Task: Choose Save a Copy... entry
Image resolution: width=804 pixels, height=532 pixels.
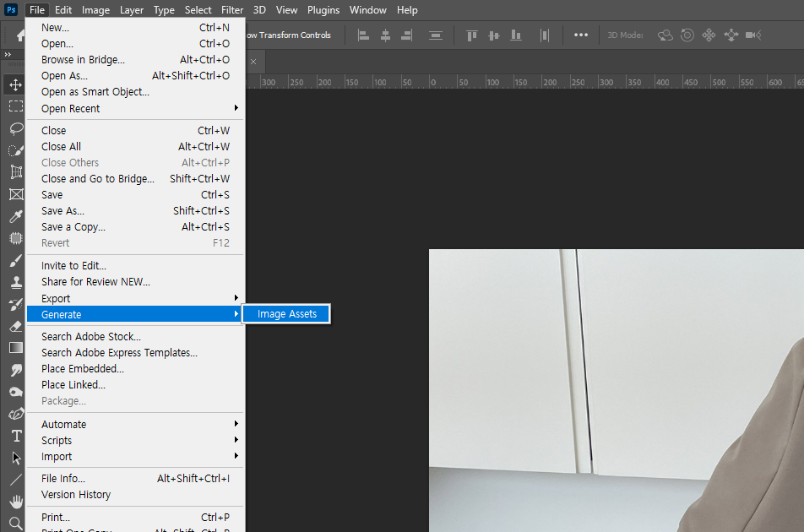Action: tap(135, 226)
